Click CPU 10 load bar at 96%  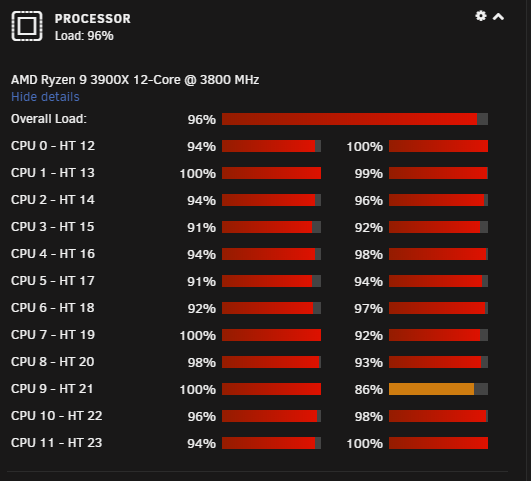click(271, 416)
